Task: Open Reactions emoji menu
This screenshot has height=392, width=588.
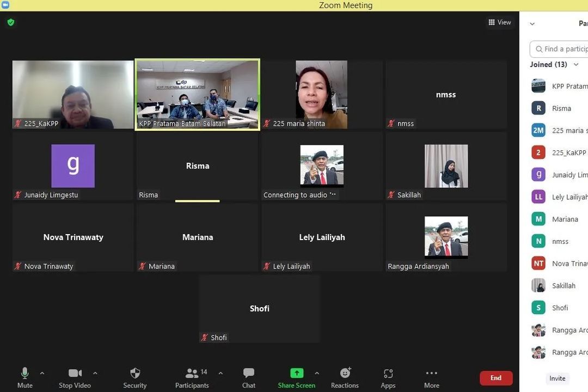Action: pos(345,377)
